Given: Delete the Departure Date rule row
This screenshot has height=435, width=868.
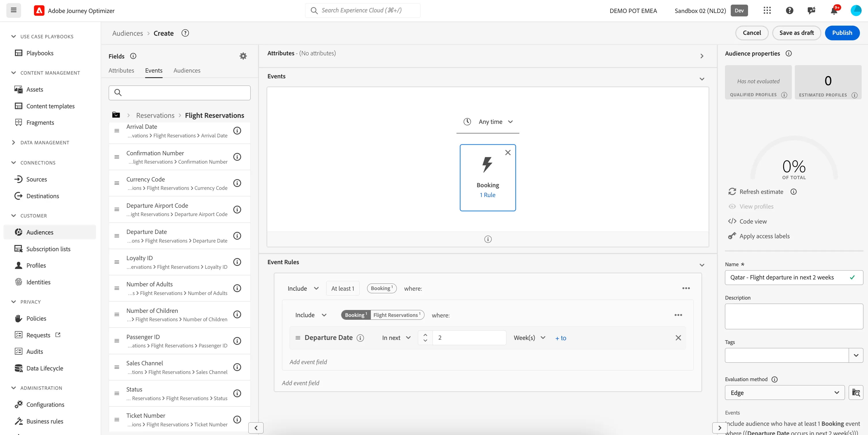Looking at the screenshot, I should coord(678,338).
